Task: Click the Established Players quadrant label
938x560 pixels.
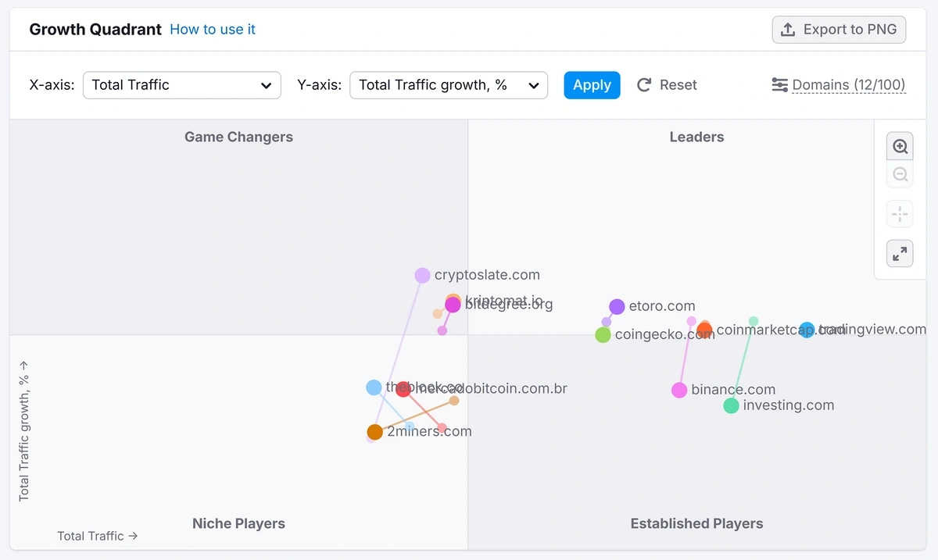Action: [696, 523]
